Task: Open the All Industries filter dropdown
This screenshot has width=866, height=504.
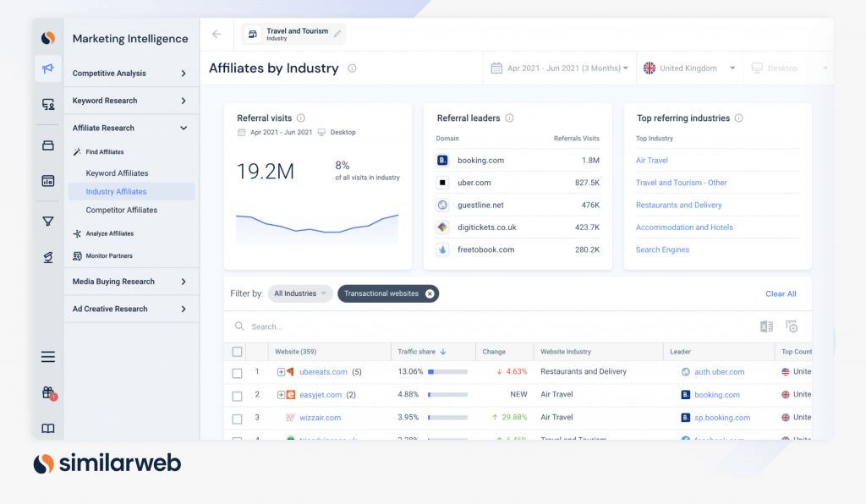Action: 299,293
